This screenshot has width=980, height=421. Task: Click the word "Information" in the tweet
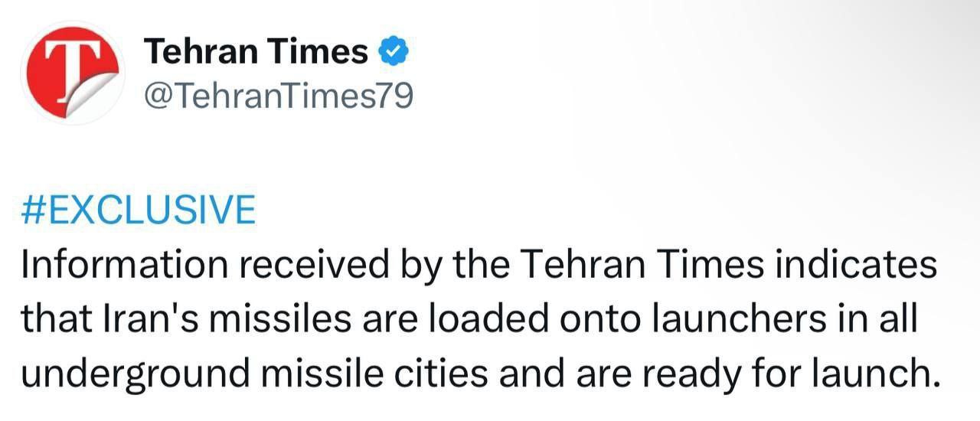pos(124,266)
